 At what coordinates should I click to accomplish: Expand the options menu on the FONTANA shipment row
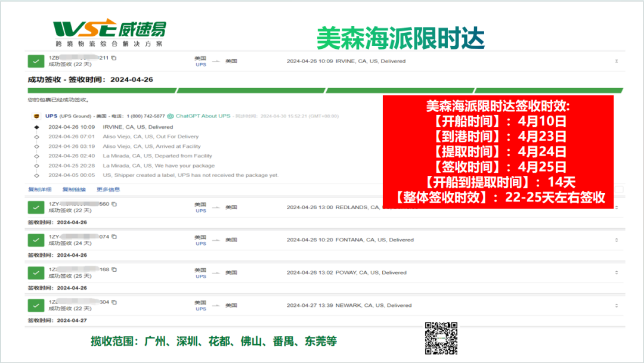click(617, 240)
